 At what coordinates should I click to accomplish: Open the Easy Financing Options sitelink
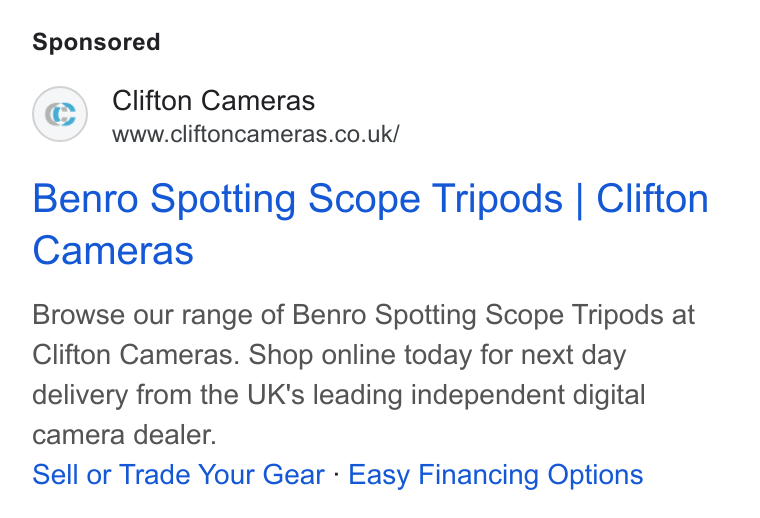click(x=495, y=474)
